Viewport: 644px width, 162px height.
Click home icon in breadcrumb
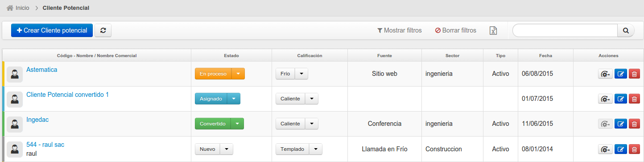(10, 8)
